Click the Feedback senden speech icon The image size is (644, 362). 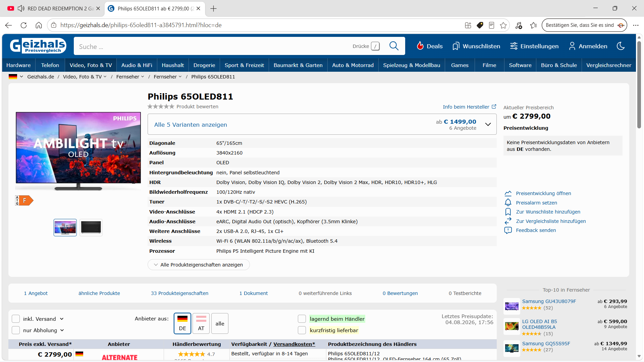508,230
